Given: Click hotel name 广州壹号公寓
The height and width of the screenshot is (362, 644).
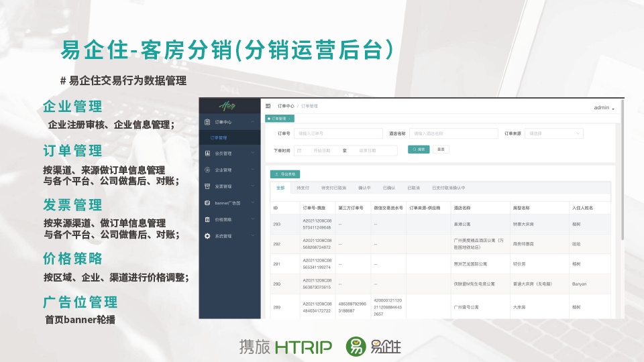Looking at the screenshot, I should pos(466,307).
